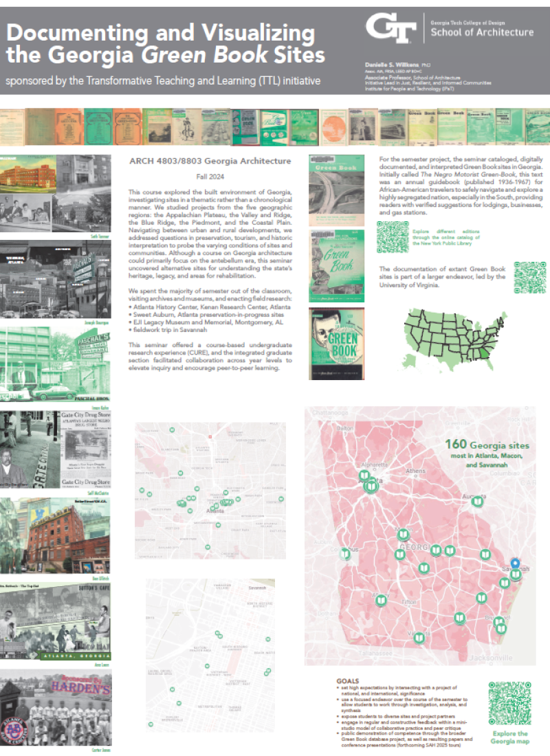Open the Harden's baseball team collage
Image resolution: width=550 pixels, height=756 pixels.
(56, 708)
